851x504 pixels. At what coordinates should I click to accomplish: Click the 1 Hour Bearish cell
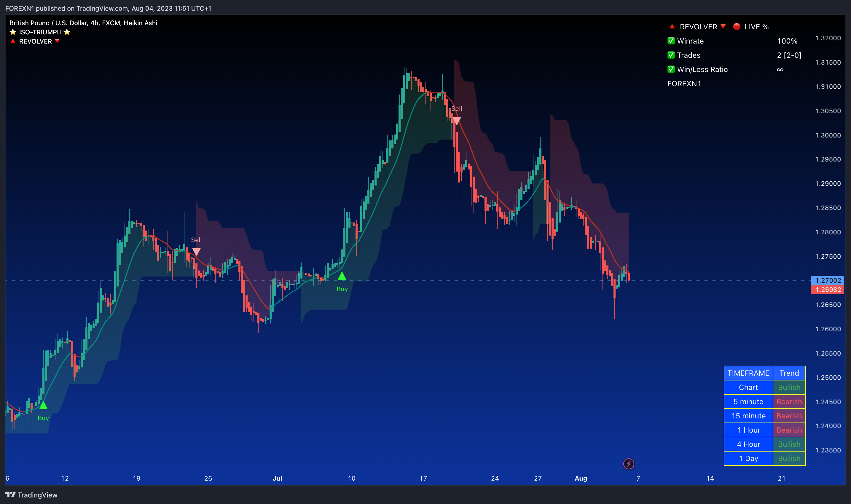pos(789,430)
